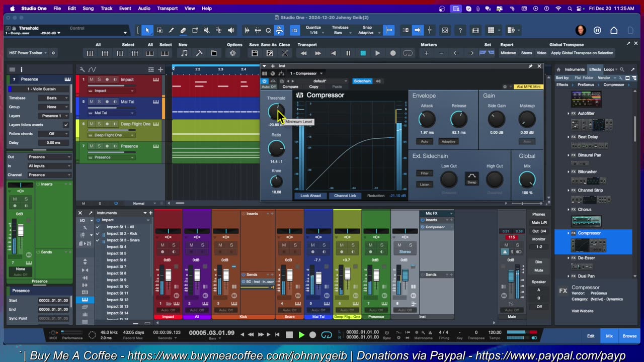Image resolution: width=644 pixels, height=362 pixels.
Task: Expand the De-Esser effect in browser
Action: tap(569, 258)
